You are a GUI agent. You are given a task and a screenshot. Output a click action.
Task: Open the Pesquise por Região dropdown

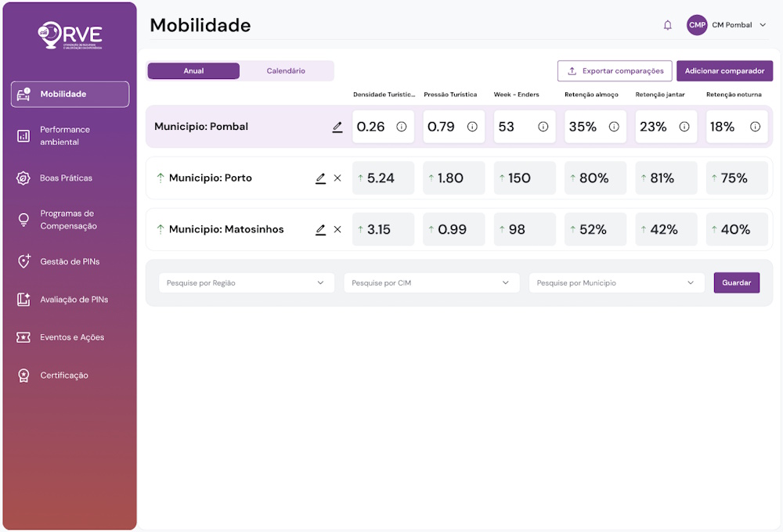[246, 283]
